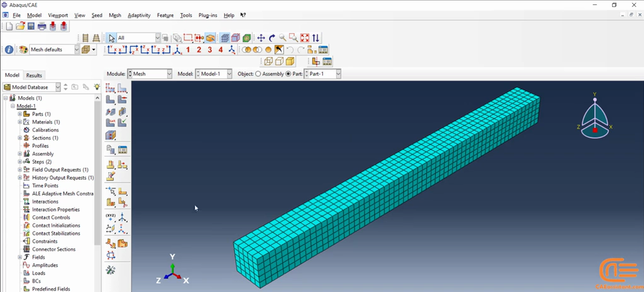Apply custom view number 4
The width and height of the screenshot is (644, 292).
tap(220, 50)
